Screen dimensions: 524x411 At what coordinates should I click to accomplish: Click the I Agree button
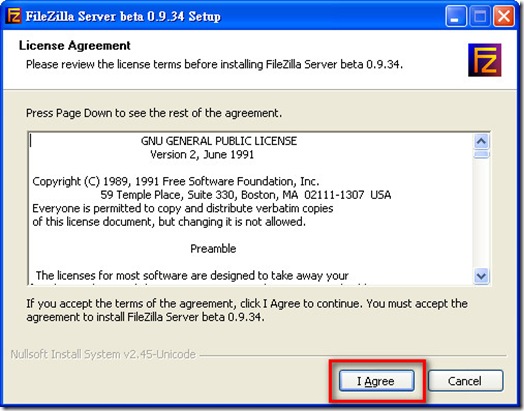click(377, 381)
